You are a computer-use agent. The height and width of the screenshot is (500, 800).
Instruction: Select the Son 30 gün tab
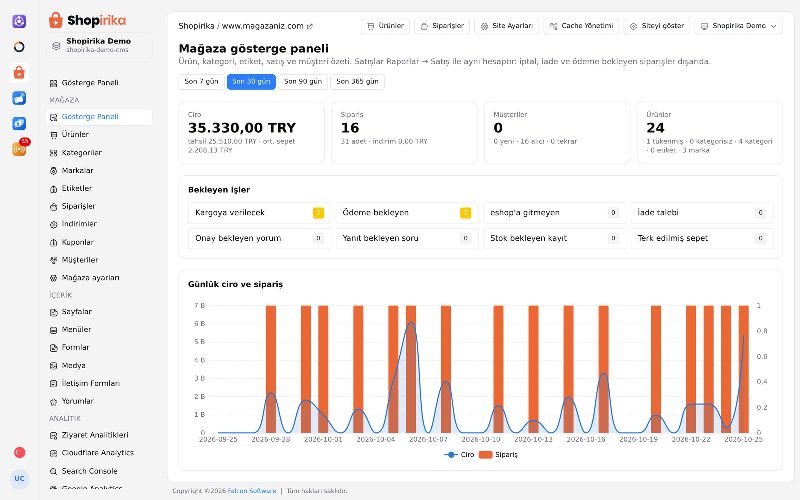point(251,82)
